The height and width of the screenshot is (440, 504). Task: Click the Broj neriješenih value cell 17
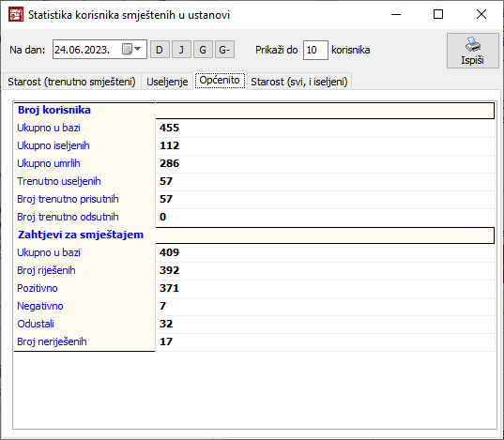click(325, 341)
